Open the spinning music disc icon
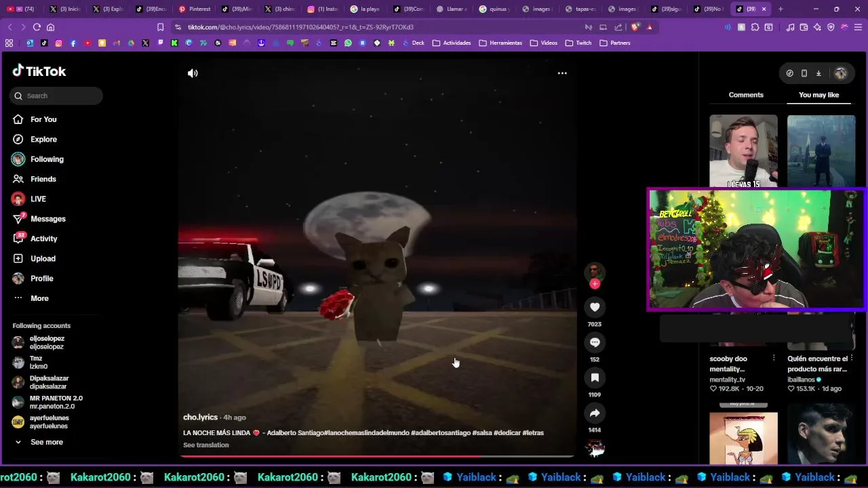The image size is (868, 488). (x=595, y=448)
